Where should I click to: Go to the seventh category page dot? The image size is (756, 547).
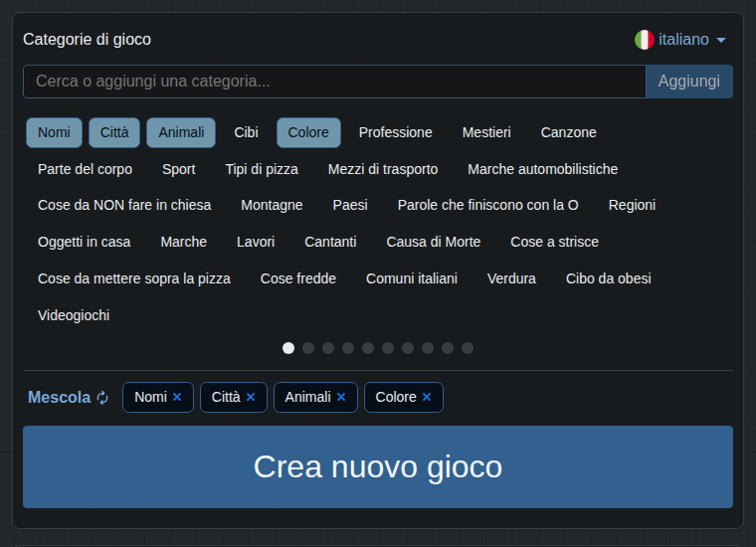click(x=408, y=348)
